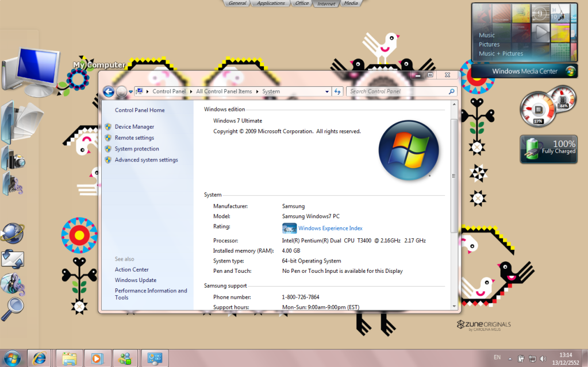This screenshot has width=588, height=367.
Task: Open the music disc media dock icon
Action: pyautogui.click(x=13, y=284)
